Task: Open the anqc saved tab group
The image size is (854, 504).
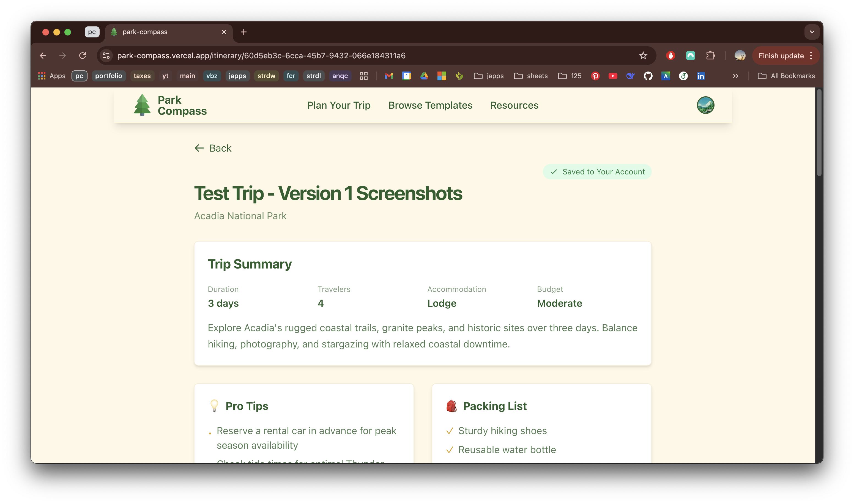Action: pos(340,76)
